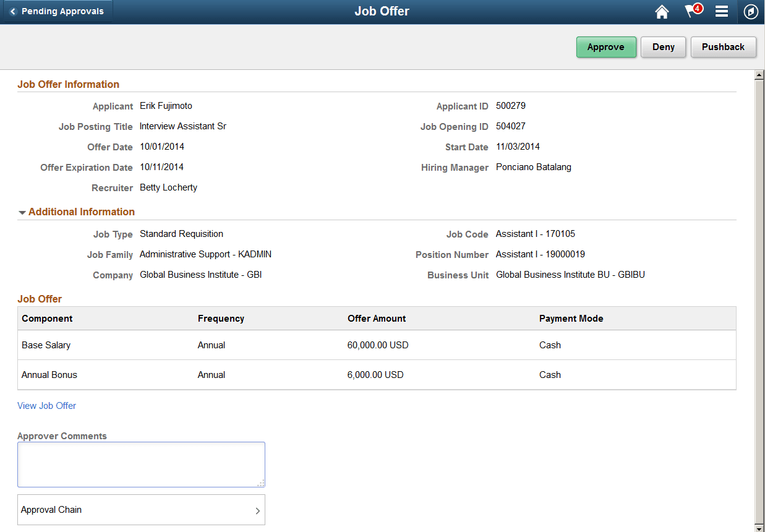This screenshot has height=532, width=765.
Task: Collapse the Additional Information section
Action: click(x=22, y=212)
